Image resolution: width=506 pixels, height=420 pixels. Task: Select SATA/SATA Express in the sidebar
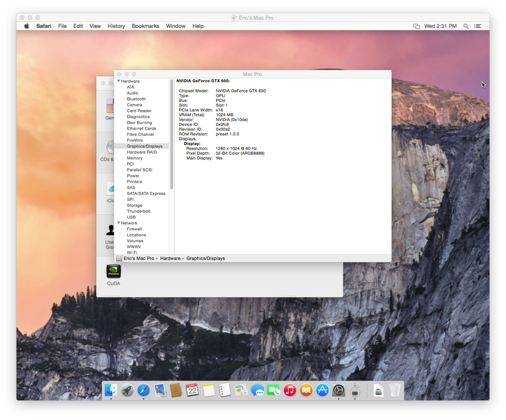[146, 193]
